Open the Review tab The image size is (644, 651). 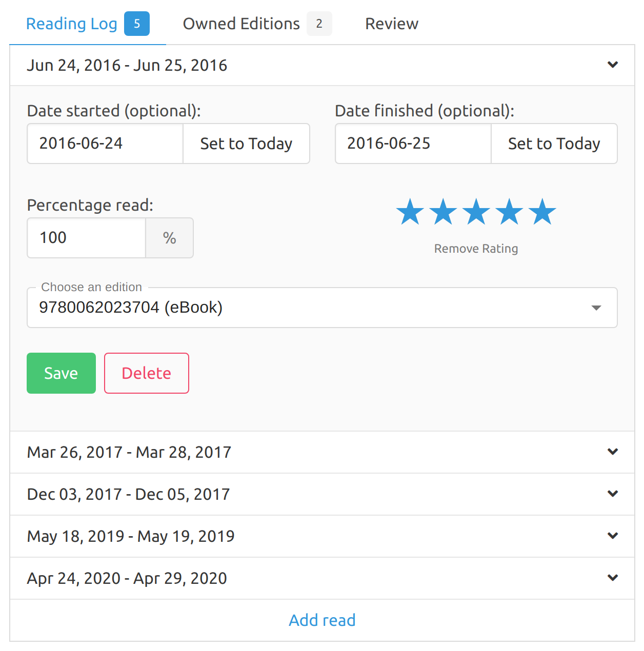[391, 24]
